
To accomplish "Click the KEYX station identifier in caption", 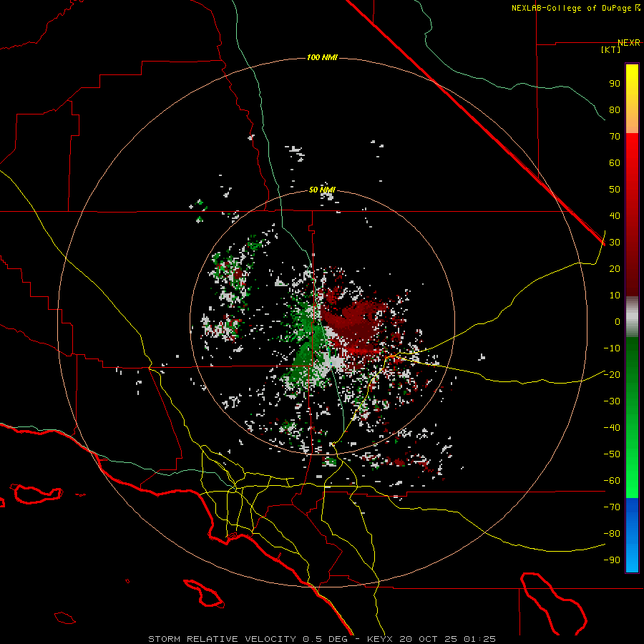I will 379,639.
